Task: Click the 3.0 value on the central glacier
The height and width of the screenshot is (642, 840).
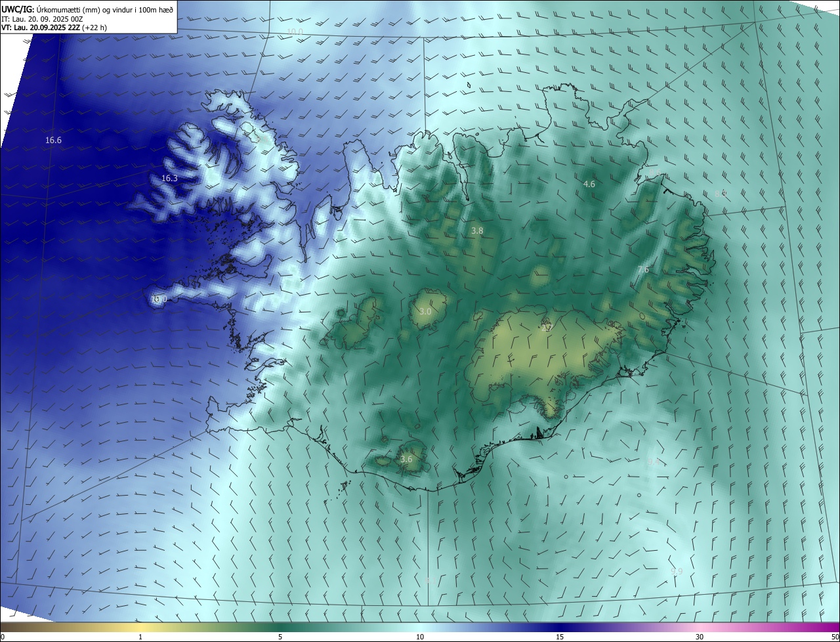Action: pyautogui.click(x=425, y=312)
